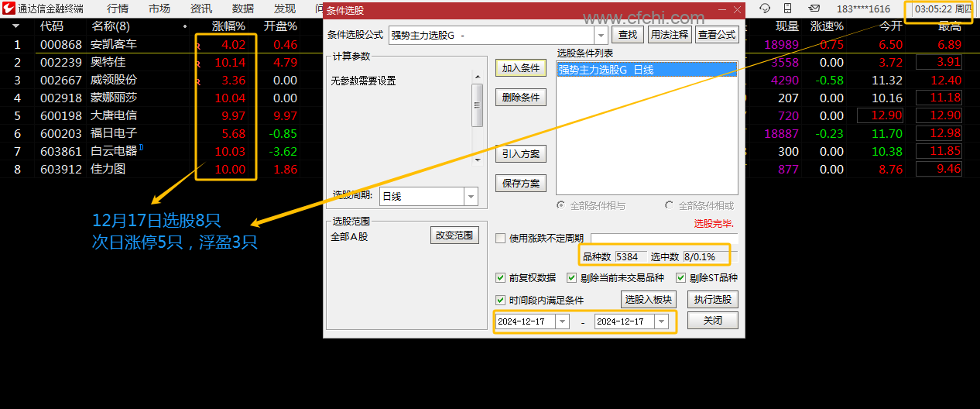
Task: Click the mobile phone icon in title bar
Action: (788, 9)
